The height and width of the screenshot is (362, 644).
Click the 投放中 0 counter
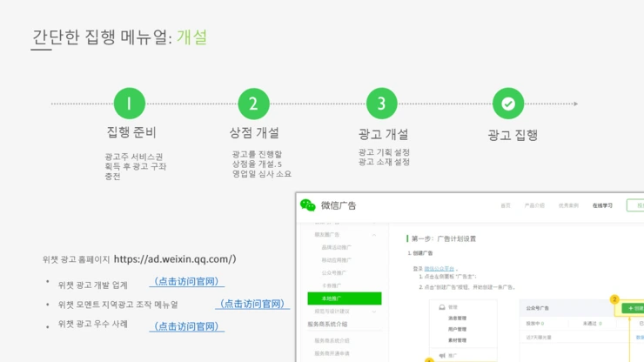534,324
